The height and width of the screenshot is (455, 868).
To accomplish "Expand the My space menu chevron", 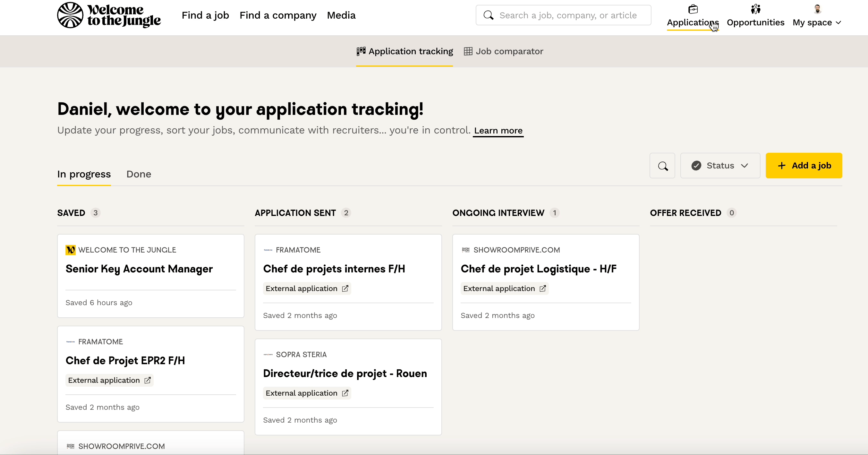I will click(839, 23).
